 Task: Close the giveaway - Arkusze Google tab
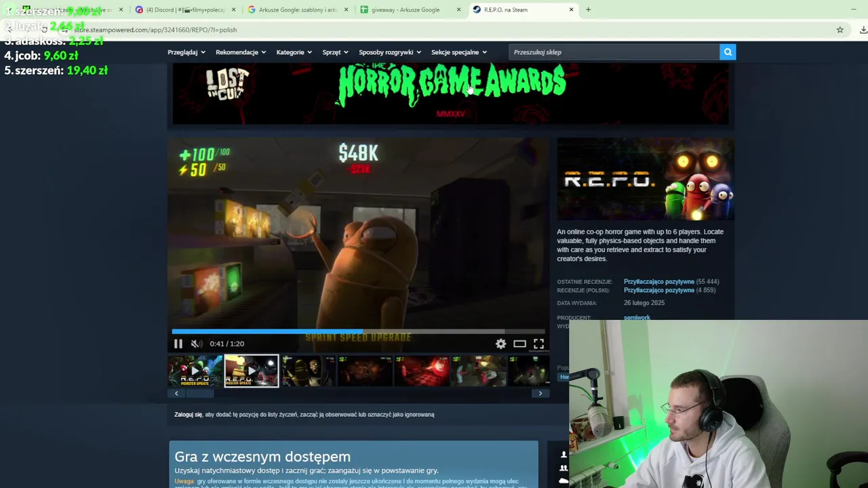click(x=458, y=9)
